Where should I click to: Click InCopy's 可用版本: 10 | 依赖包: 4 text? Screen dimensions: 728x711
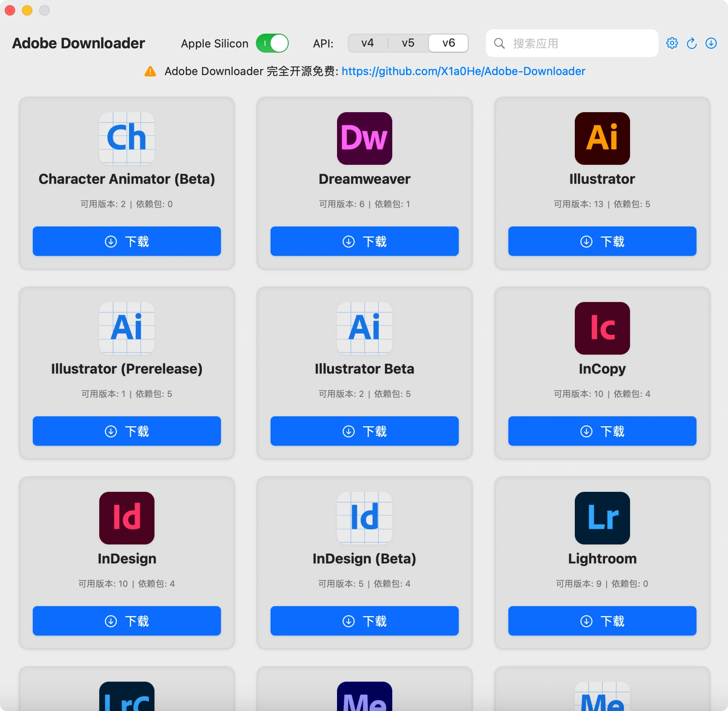point(602,394)
